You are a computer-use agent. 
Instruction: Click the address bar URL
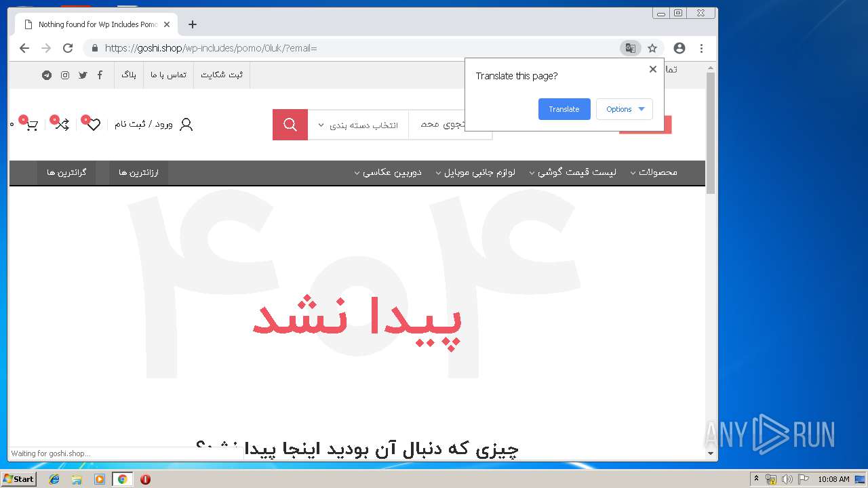point(211,48)
